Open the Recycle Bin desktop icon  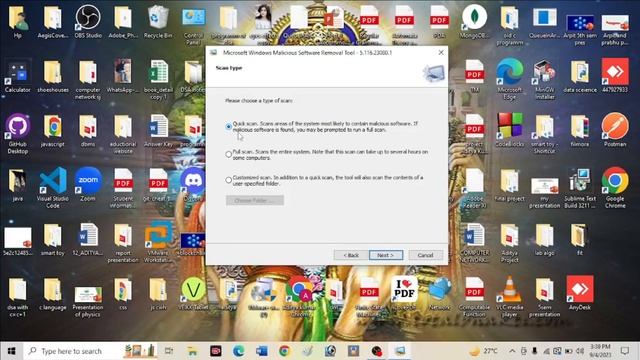158,21
